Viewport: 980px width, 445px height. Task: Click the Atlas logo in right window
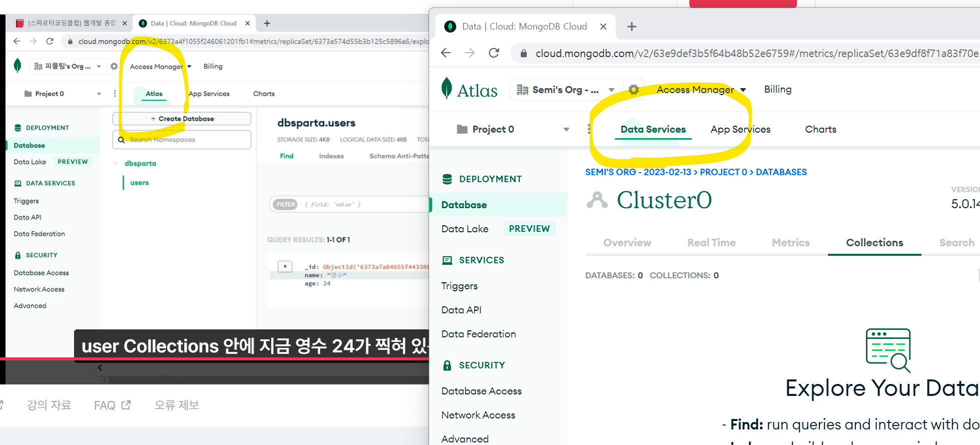pyautogui.click(x=470, y=89)
